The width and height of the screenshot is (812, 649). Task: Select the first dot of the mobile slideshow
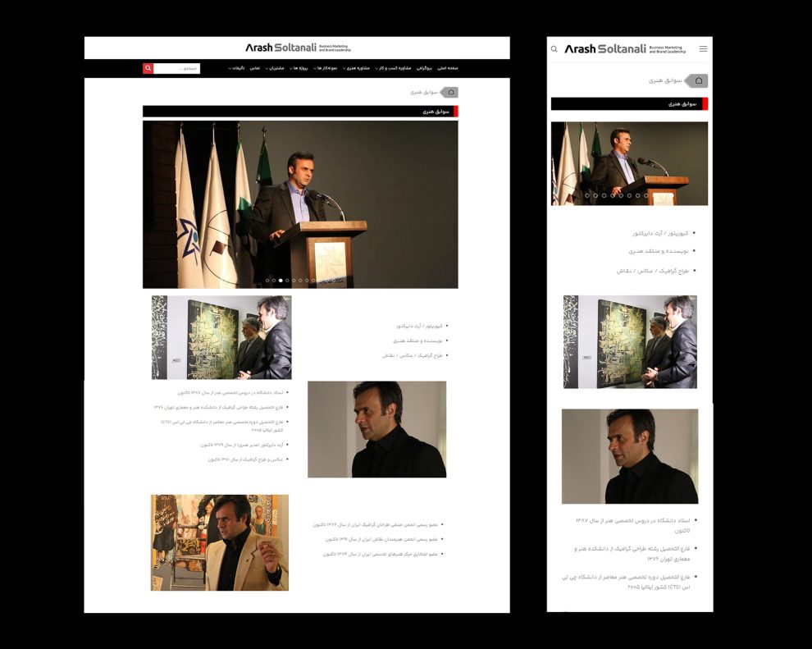[x=587, y=195]
